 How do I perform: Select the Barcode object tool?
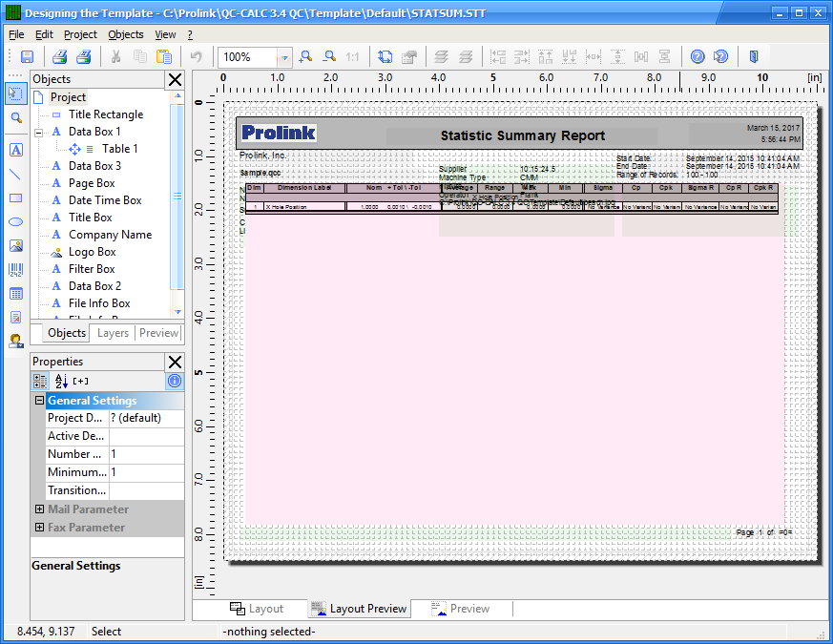(x=16, y=269)
